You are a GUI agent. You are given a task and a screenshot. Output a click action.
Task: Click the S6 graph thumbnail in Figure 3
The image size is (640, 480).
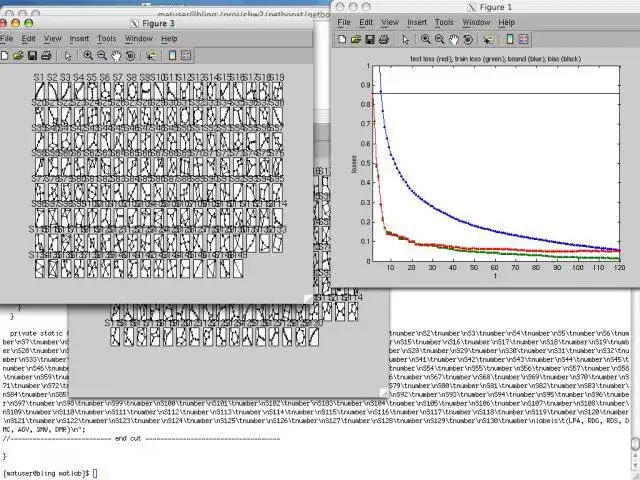click(x=105, y=91)
